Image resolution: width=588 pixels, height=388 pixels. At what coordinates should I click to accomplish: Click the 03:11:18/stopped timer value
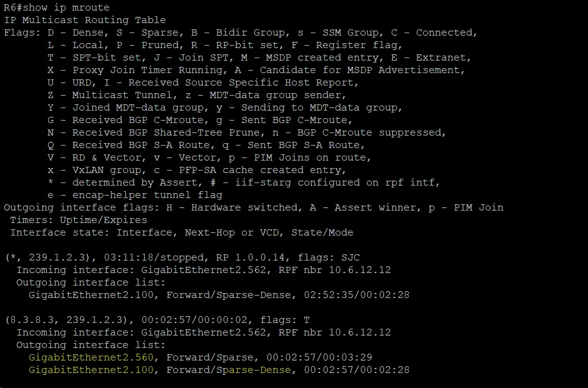tap(154, 257)
